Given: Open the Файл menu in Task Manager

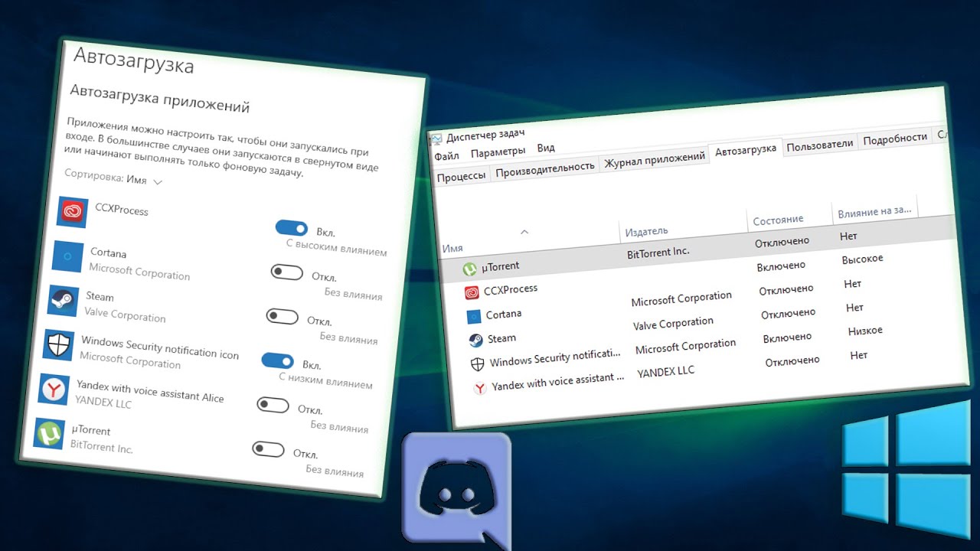Looking at the screenshot, I should click(x=446, y=155).
